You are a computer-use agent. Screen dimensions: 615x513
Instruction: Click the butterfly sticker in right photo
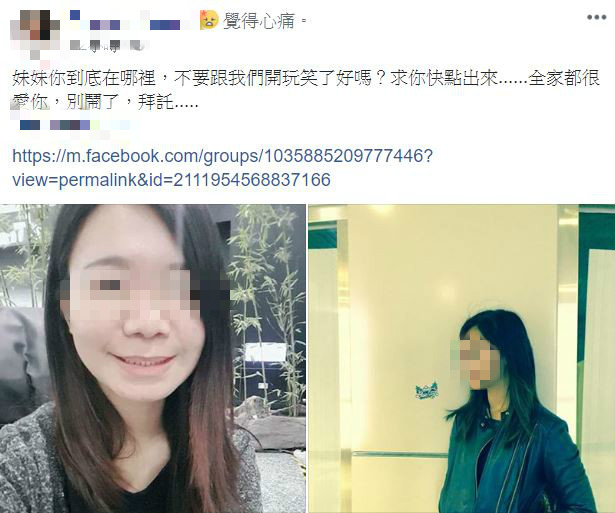coord(427,390)
